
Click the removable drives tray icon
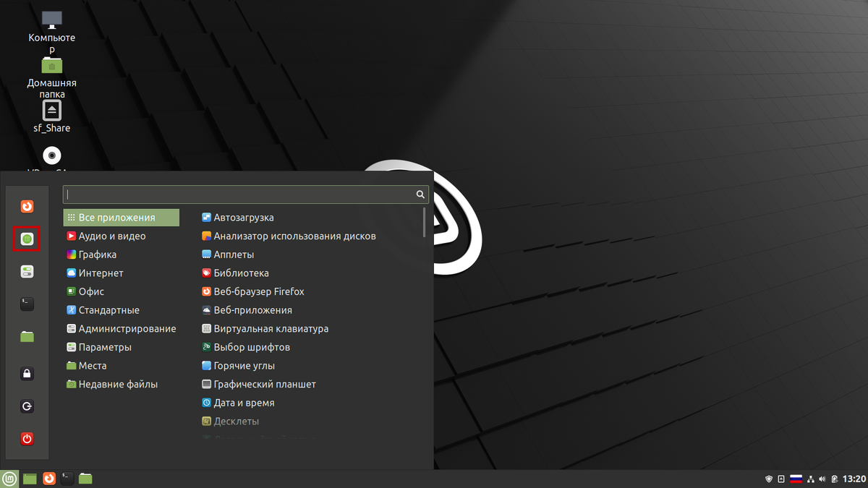(x=781, y=479)
